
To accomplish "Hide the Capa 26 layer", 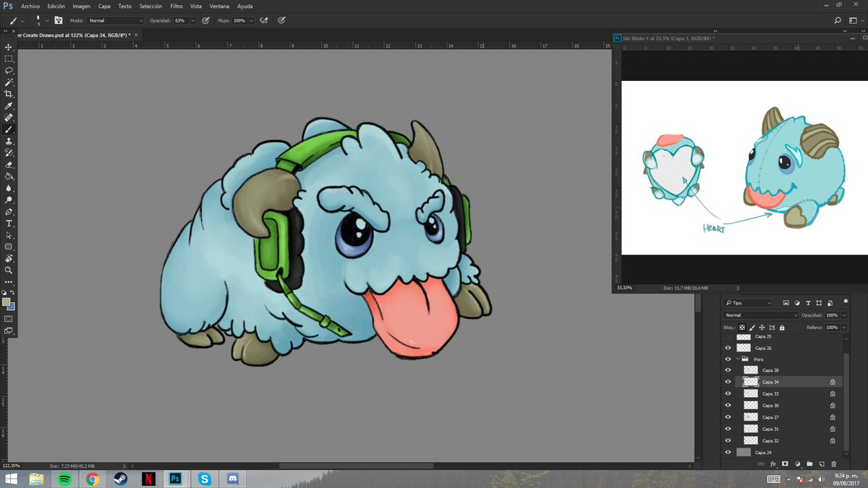I will tap(728, 347).
